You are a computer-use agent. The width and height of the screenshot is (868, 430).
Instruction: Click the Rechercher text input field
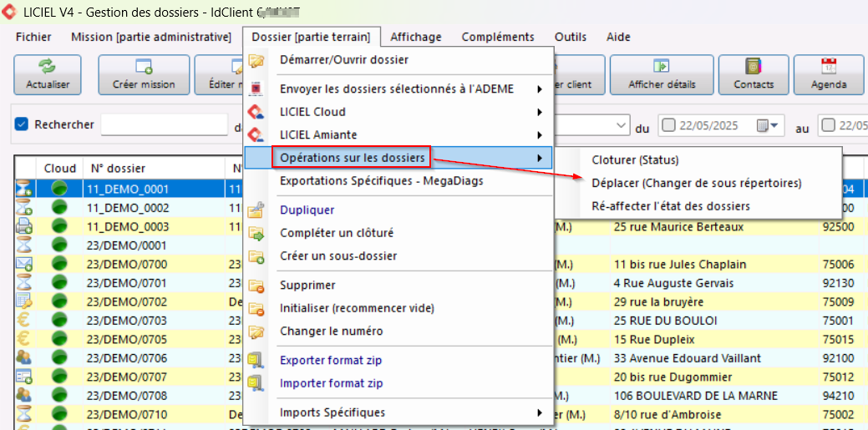(x=164, y=124)
